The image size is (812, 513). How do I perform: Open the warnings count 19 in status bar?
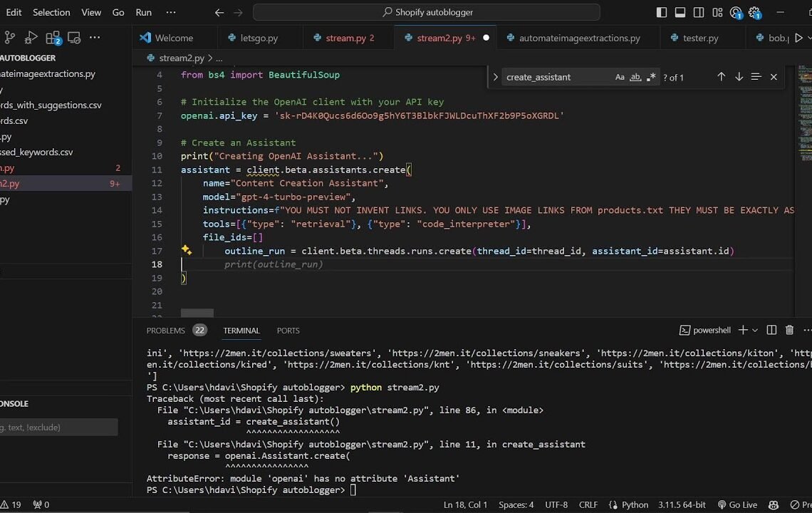(x=11, y=504)
